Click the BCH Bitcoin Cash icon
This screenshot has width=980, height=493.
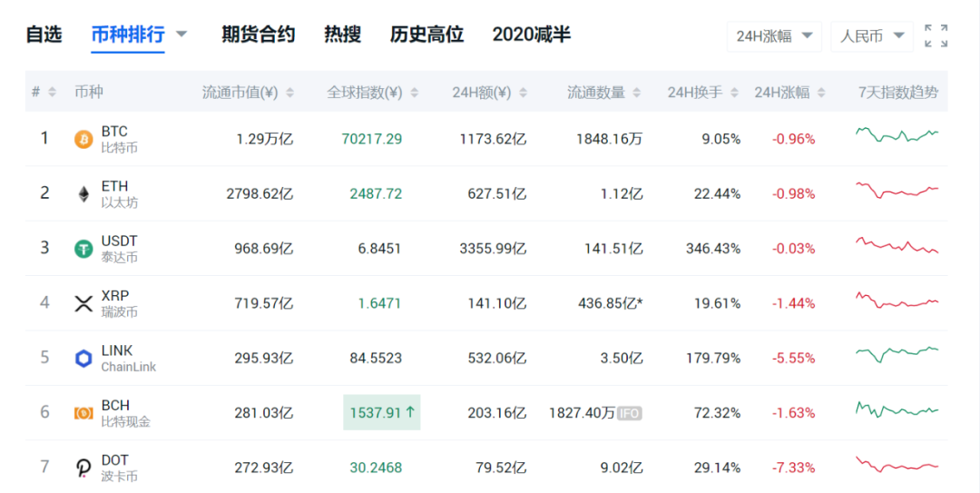point(83,413)
